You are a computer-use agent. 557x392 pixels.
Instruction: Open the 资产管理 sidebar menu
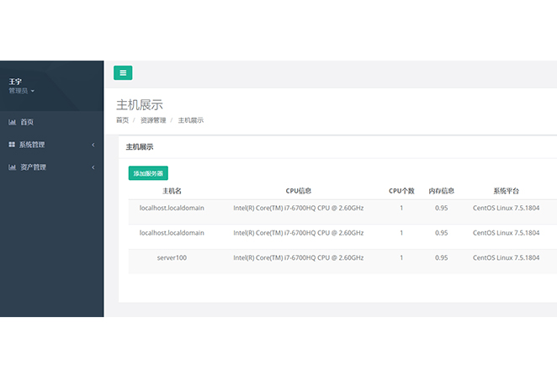[x=32, y=167]
